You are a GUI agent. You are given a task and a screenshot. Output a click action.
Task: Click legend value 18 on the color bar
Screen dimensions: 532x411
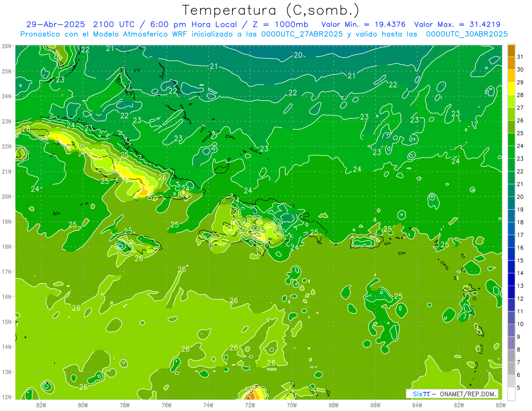point(520,222)
